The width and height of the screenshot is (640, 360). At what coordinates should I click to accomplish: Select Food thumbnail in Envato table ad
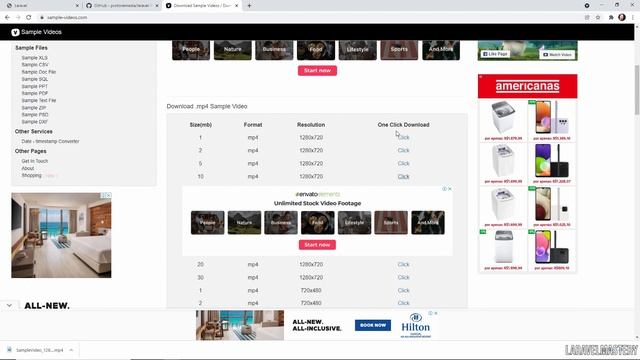pos(317,222)
